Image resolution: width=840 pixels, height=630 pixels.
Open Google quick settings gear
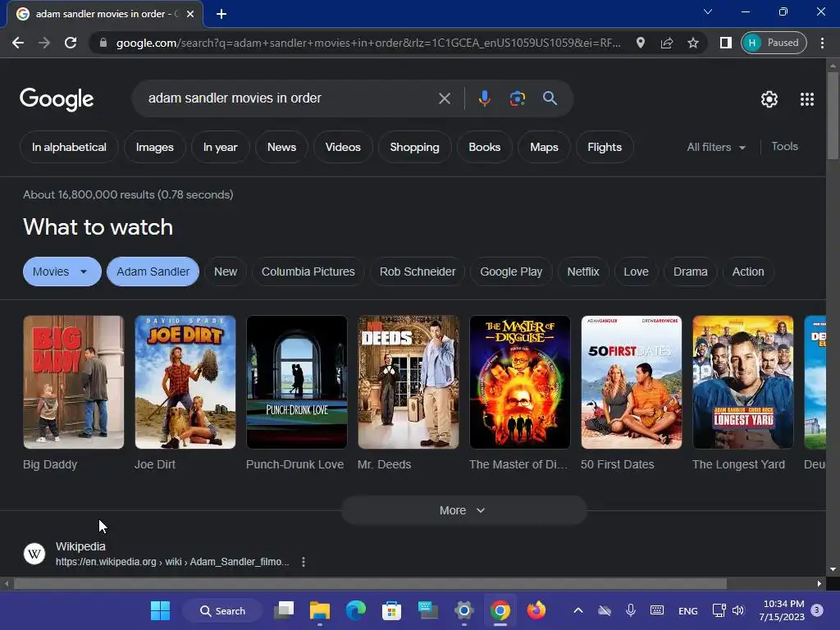click(x=769, y=99)
